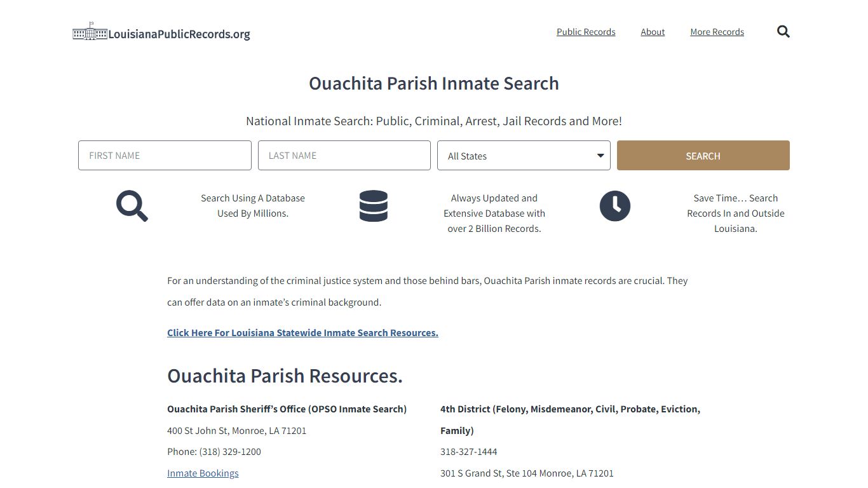
Task: Click Ouachita Parish Sheriff's Office heading text
Action: [287, 409]
